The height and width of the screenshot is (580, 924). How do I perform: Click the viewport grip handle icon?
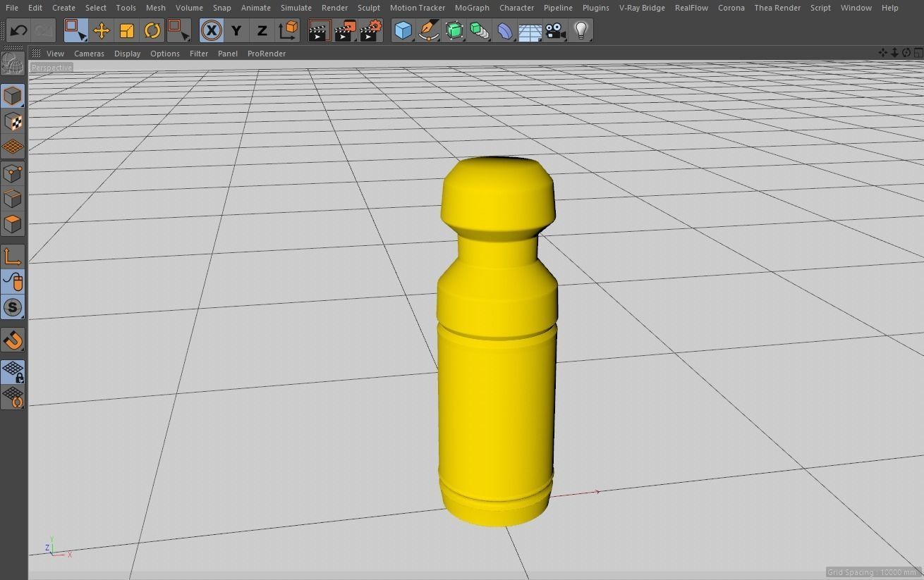tap(35, 54)
